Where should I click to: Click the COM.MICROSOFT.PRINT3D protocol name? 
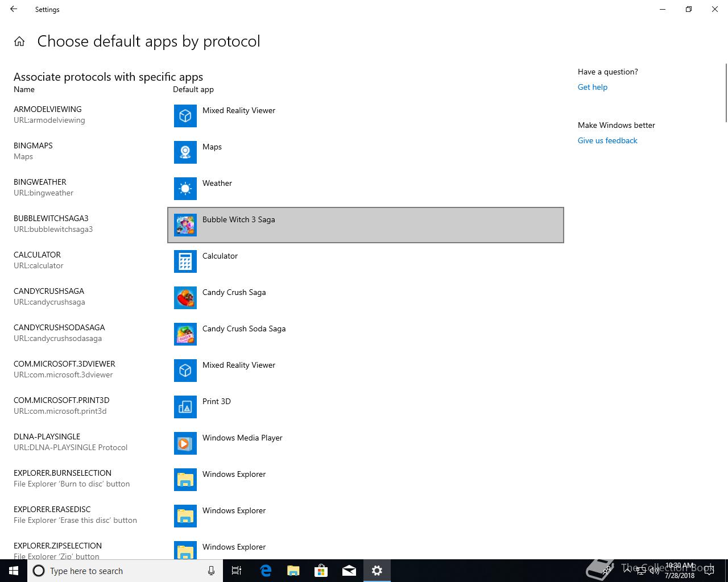point(61,400)
